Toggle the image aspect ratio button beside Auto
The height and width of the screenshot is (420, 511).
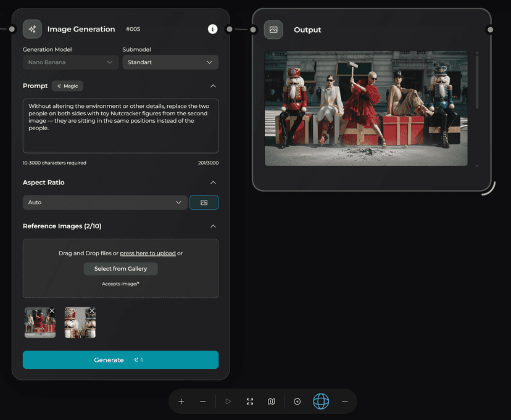[204, 202]
